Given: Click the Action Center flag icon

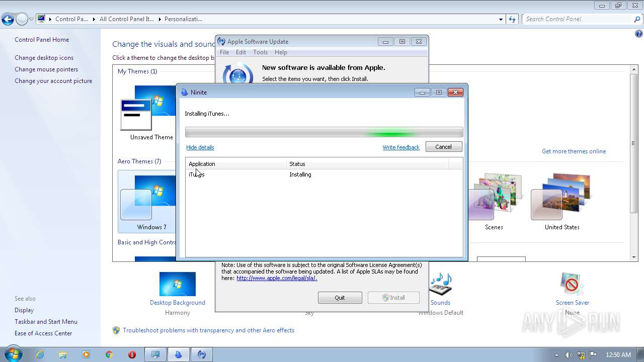Looking at the screenshot, I should click(593, 354).
